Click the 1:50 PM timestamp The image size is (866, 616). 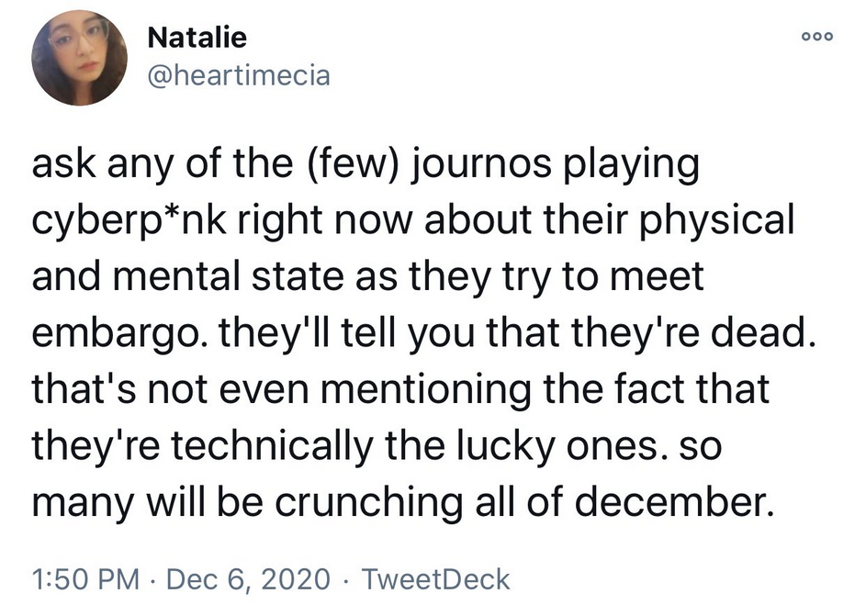(85, 579)
